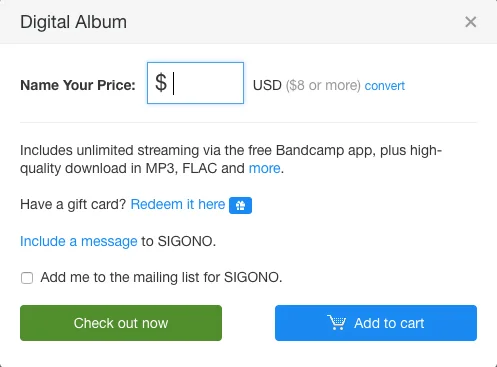This screenshot has width=497, height=367.
Task: Click the 'Redeem it here' gift card link
Action: [178, 204]
